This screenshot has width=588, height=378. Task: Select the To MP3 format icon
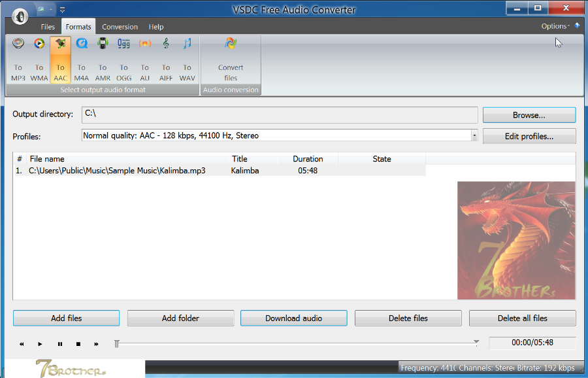[x=18, y=60]
